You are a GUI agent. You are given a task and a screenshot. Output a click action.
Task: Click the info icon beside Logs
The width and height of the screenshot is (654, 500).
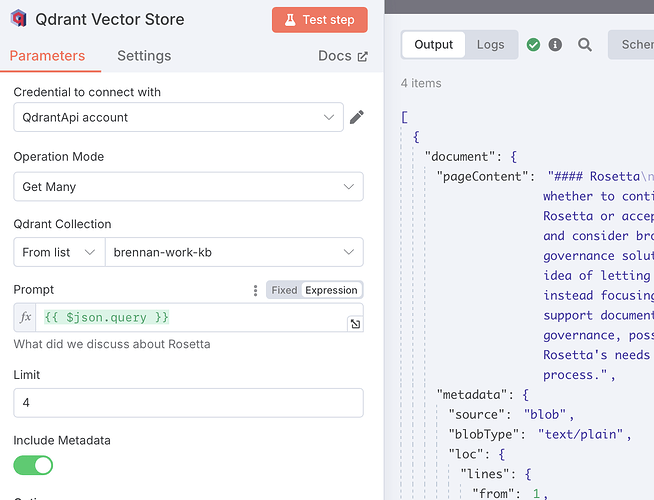(555, 44)
